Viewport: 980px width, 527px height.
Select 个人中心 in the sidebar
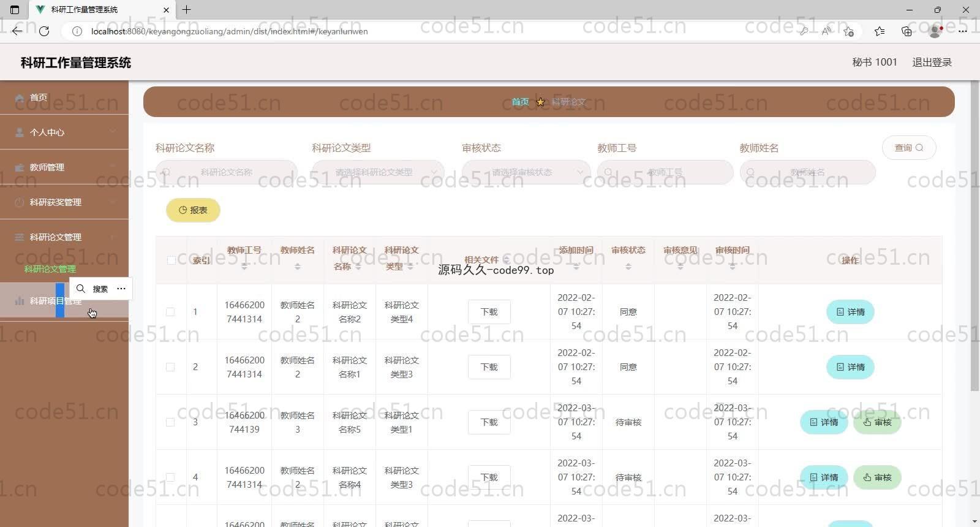point(64,132)
